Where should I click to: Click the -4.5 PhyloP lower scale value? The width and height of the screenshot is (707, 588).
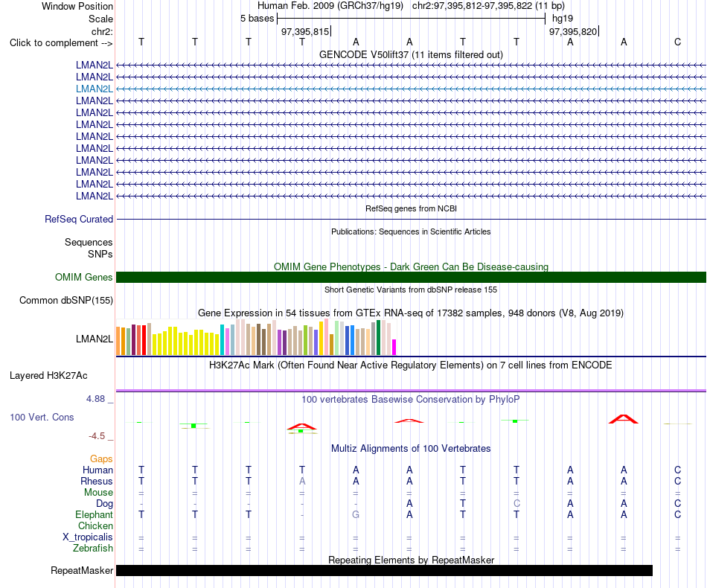coord(97,436)
